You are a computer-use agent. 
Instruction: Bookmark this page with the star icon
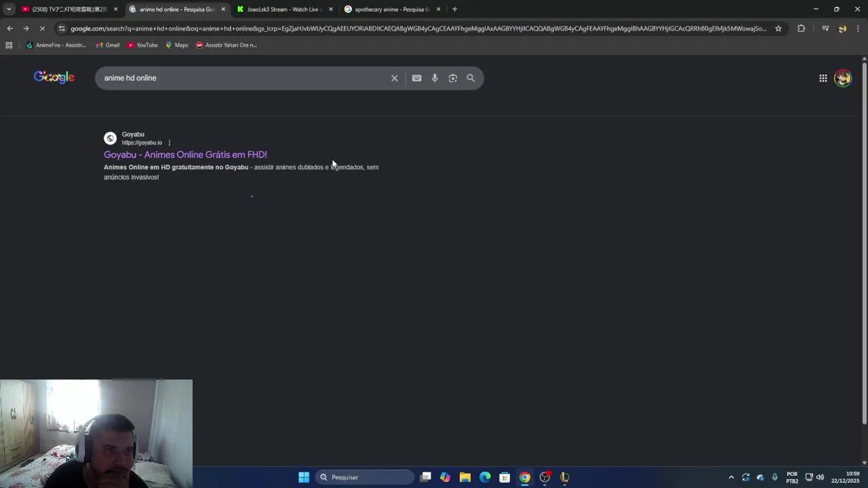pyautogui.click(x=778, y=28)
